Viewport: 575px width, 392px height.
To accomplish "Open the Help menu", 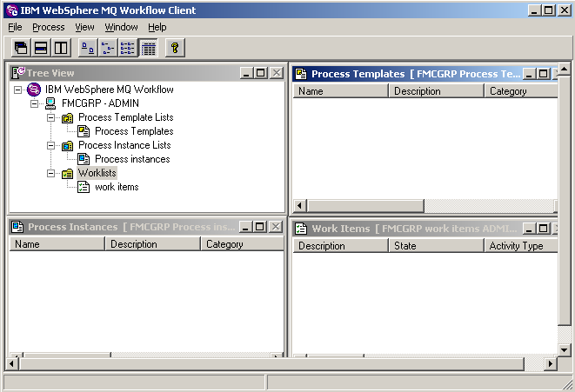I will coord(157,27).
